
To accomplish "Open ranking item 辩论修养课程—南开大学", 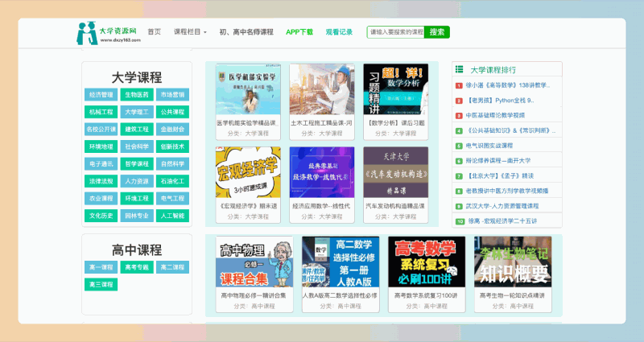I will click(498, 160).
